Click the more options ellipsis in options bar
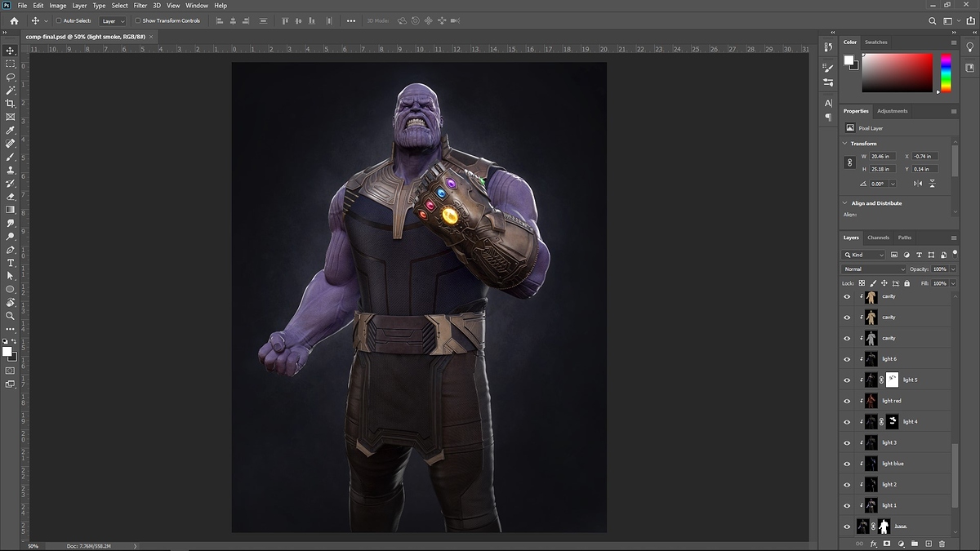 [x=351, y=21]
